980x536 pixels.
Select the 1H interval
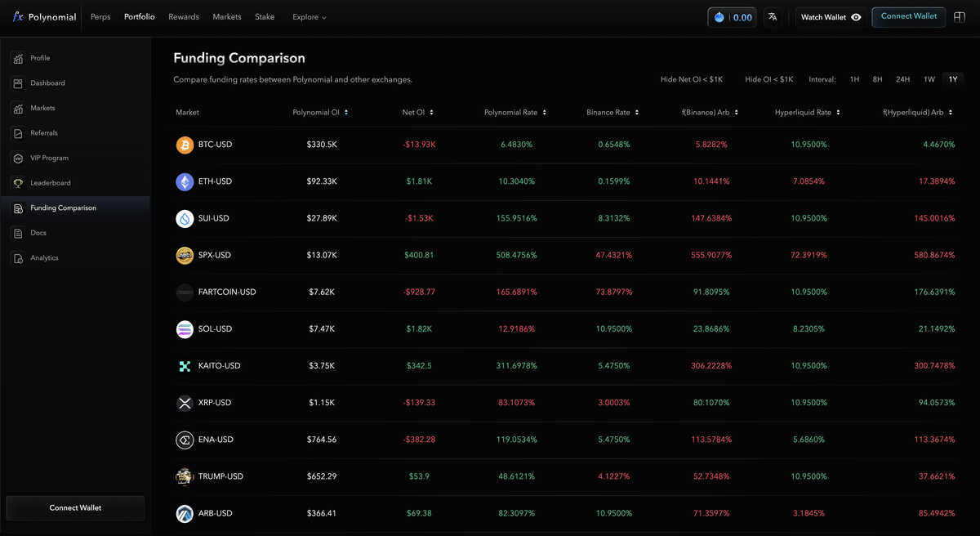(x=854, y=79)
